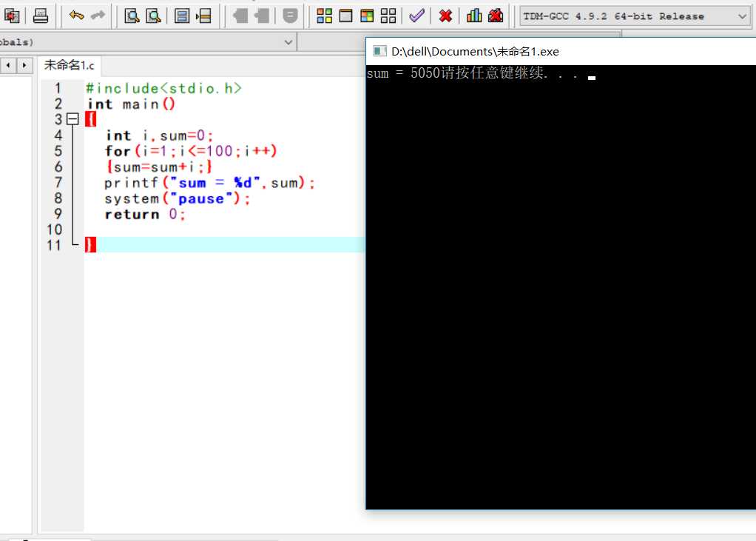Viewport: 756px width, 541px height.
Task: Undo the last edit
Action: [76, 16]
